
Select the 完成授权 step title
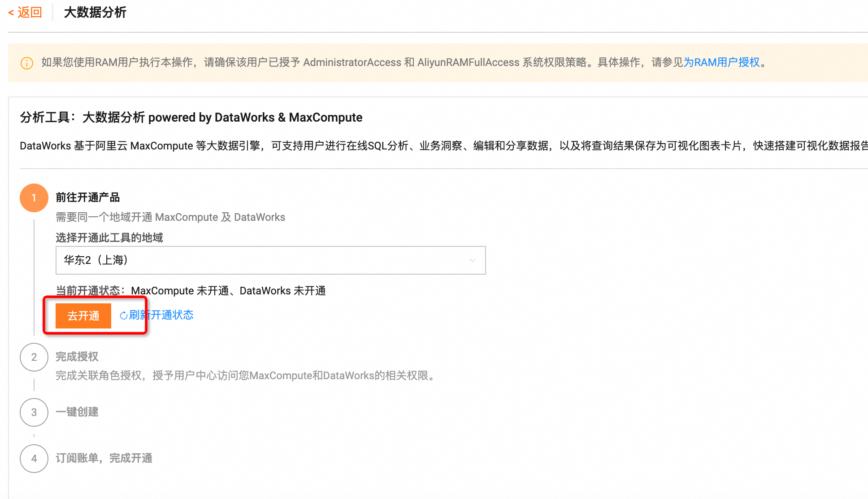tap(77, 357)
